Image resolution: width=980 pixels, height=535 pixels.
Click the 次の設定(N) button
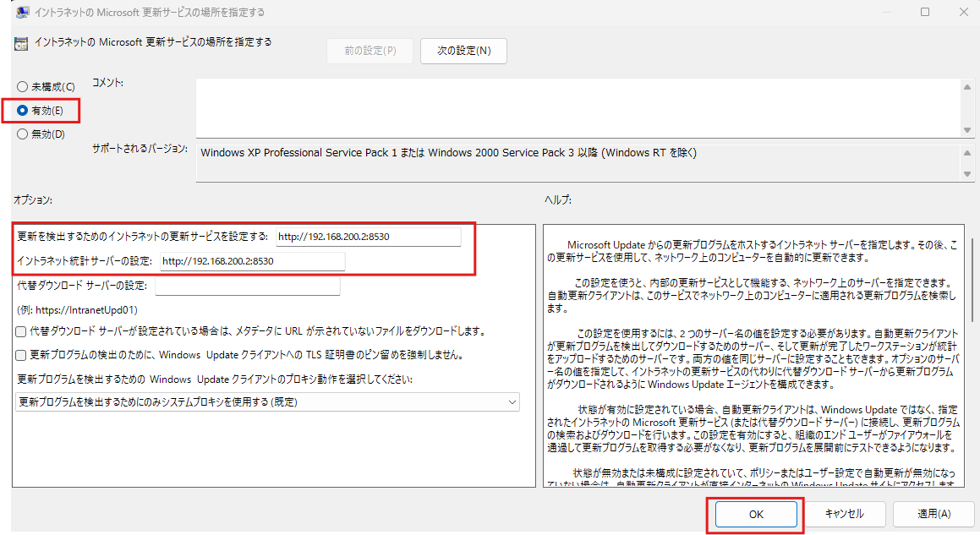click(x=463, y=51)
